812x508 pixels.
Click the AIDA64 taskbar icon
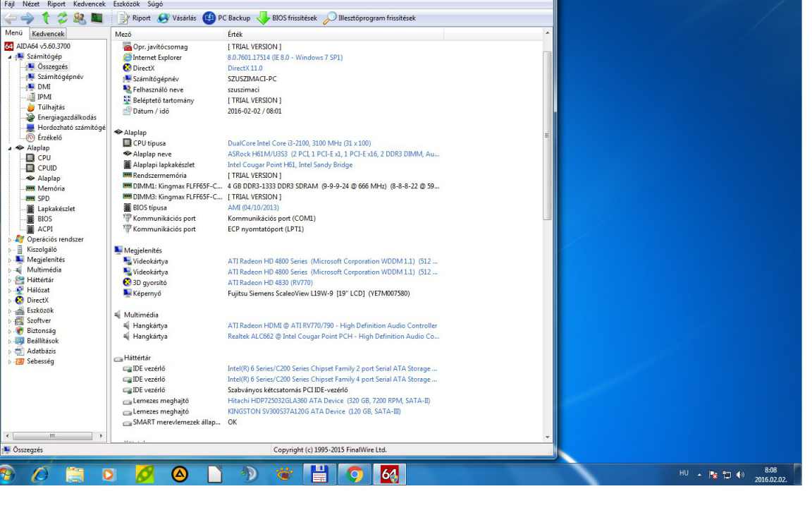click(389, 474)
